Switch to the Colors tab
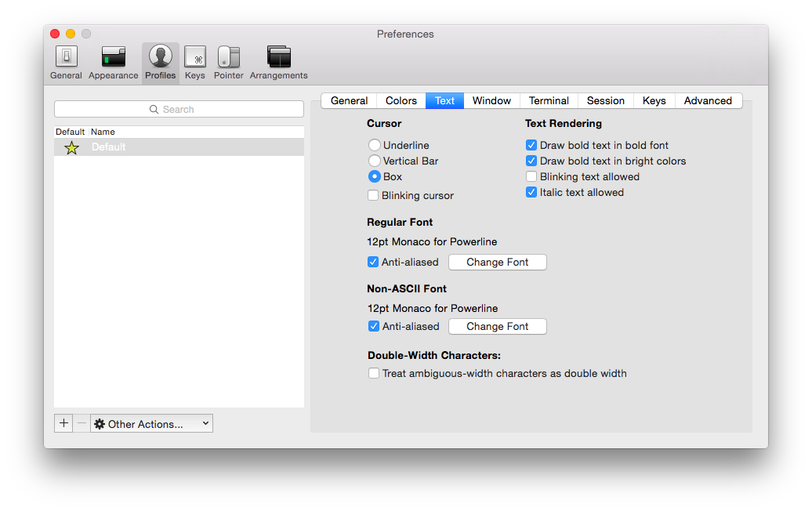Viewport: 812px width, 511px height. coord(401,100)
